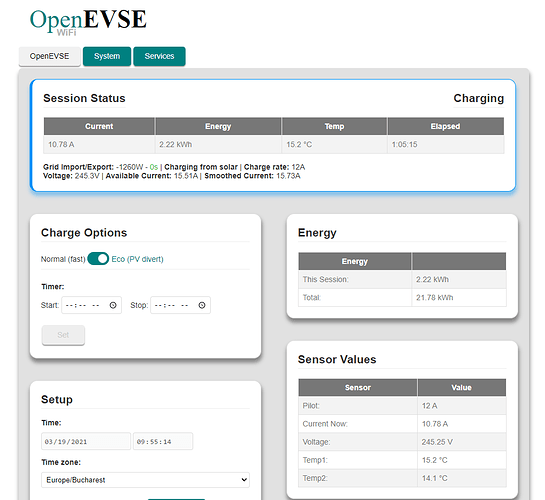Click the OpenEVSE WiFi logo
This screenshot has width=545, height=500.
(x=88, y=22)
